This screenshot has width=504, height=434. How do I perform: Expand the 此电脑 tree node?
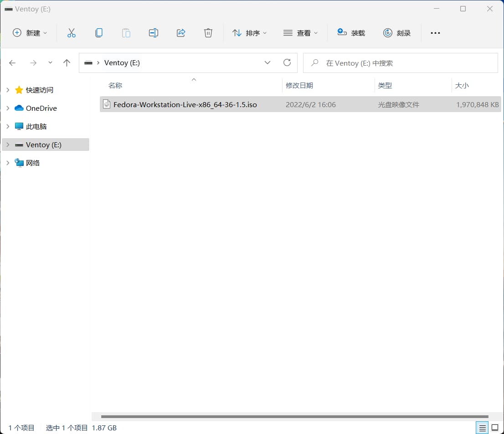click(x=8, y=127)
